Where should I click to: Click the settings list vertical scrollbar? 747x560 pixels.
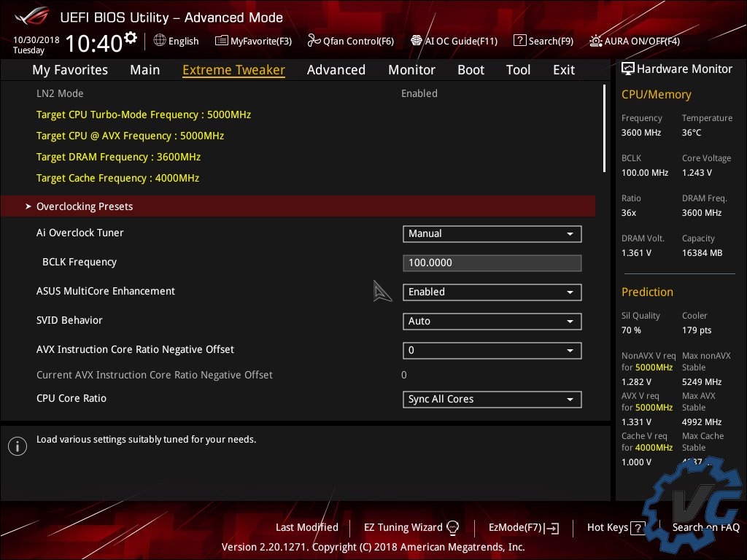(604, 128)
